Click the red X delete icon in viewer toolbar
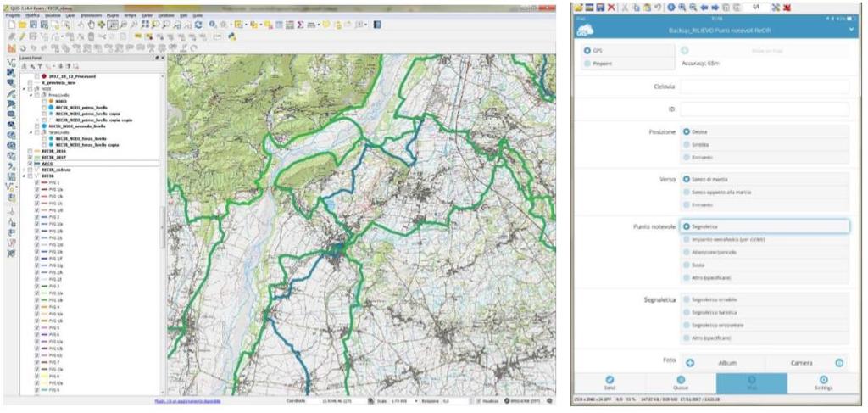 611,7
